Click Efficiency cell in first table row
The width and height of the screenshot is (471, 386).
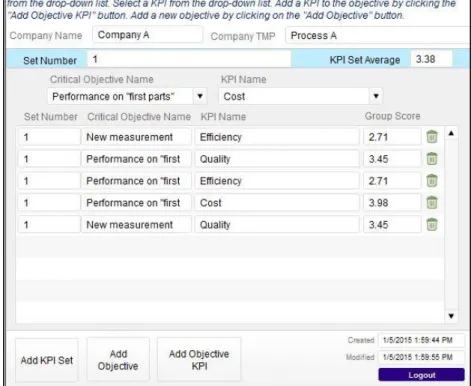pyautogui.click(x=277, y=137)
